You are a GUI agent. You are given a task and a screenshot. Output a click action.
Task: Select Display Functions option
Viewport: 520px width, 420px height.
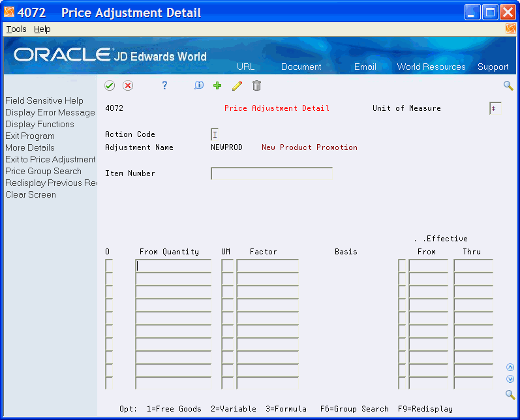click(39, 124)
